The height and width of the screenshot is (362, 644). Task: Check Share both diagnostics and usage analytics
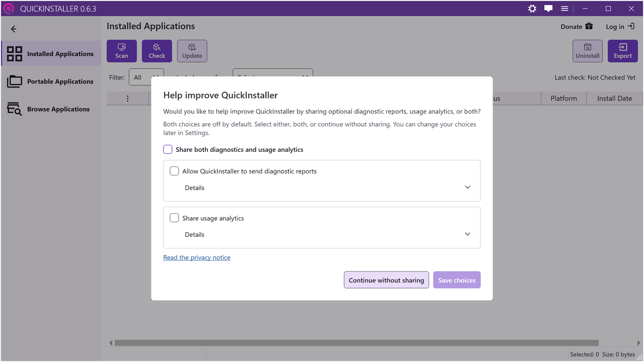coord(168,149)
